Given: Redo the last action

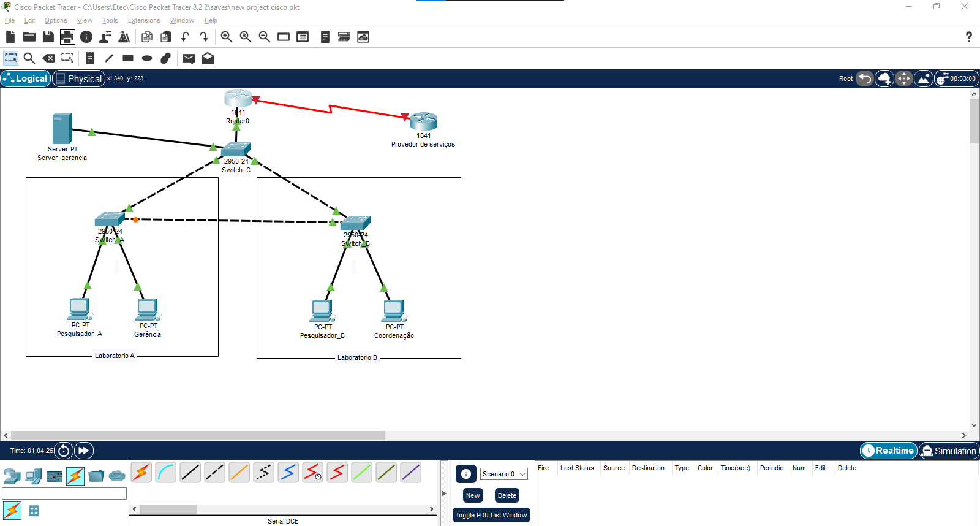Looking at the screenshot, I should [x=204, y=37].
